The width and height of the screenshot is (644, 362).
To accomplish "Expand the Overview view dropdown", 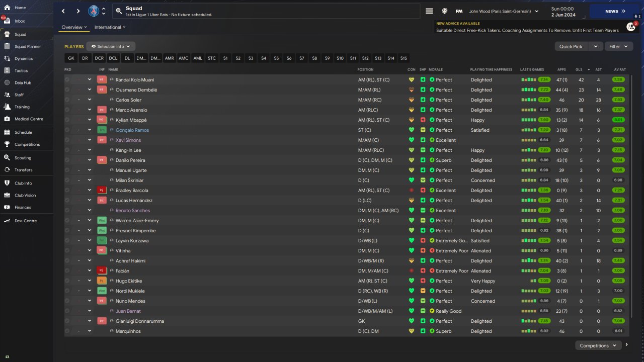I will pyautogui.click(x=74, y=27).
